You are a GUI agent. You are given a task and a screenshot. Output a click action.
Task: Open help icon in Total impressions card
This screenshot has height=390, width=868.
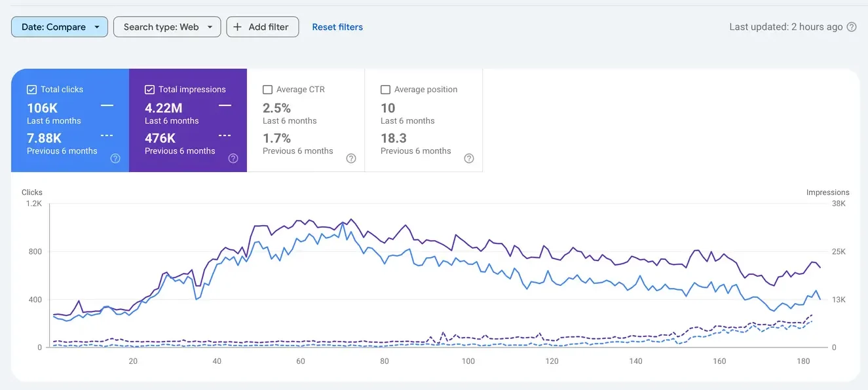(x=233, y=158)
